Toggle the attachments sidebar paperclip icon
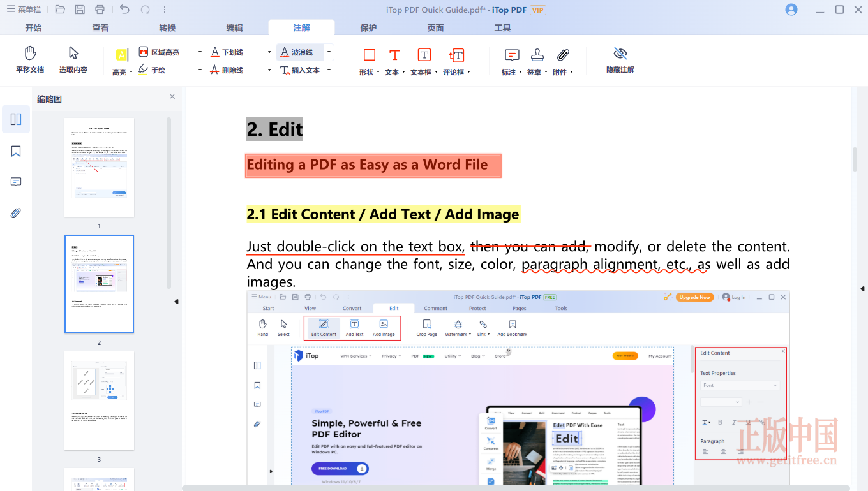The width and height of the screenshot is (868, 491). 16,213
